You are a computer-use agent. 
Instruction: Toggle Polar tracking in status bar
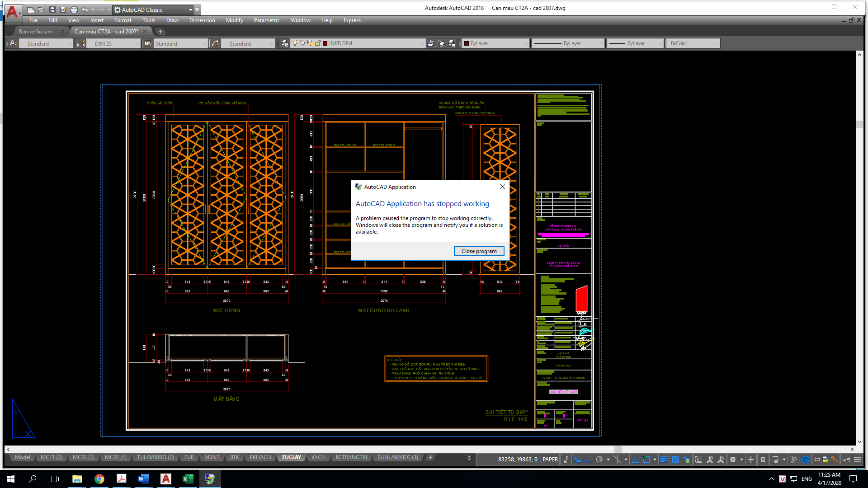pos(599,460)
